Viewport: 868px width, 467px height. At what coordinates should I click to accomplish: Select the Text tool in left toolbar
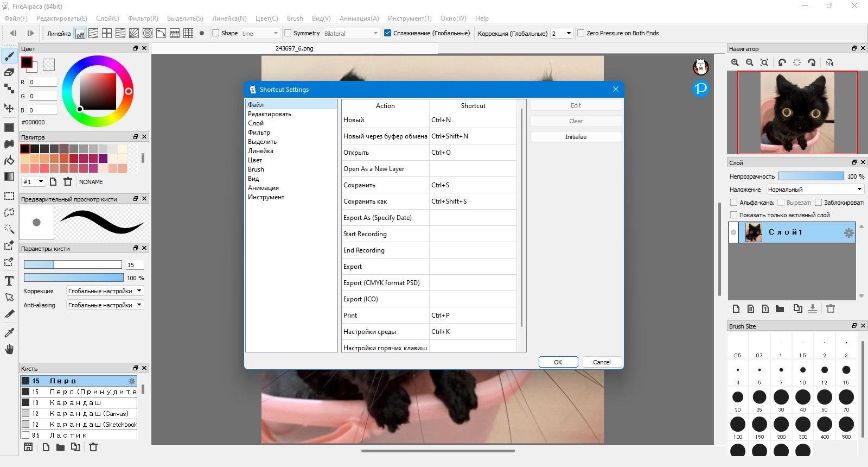(x=9, y=281)
